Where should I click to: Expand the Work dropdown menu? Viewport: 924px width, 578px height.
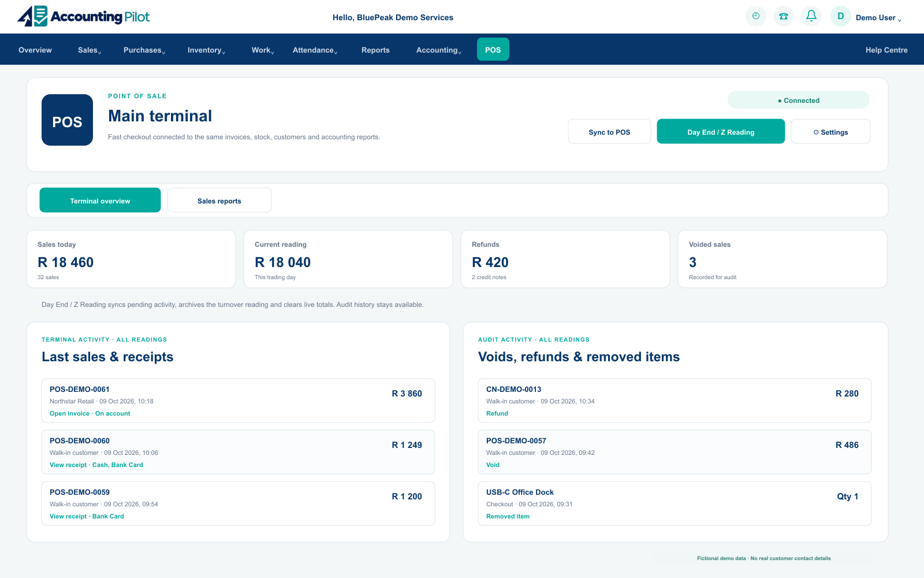263,50
